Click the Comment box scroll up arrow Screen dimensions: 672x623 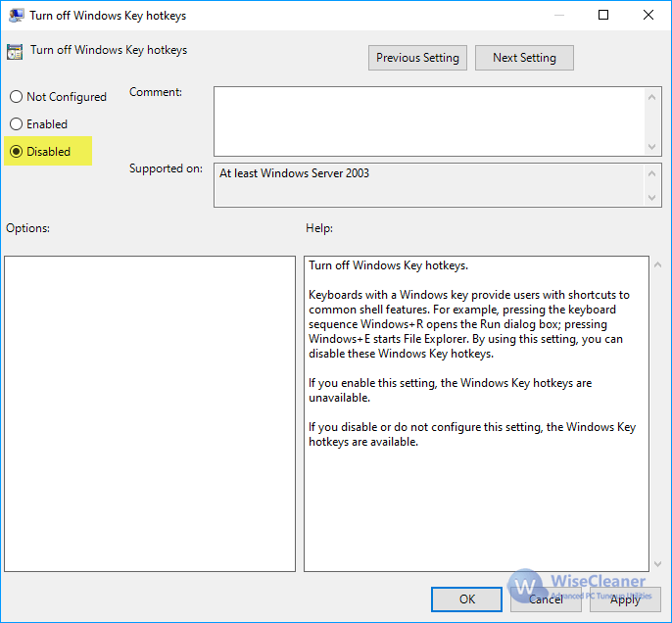pyautogui.click(x=651, y=97)
